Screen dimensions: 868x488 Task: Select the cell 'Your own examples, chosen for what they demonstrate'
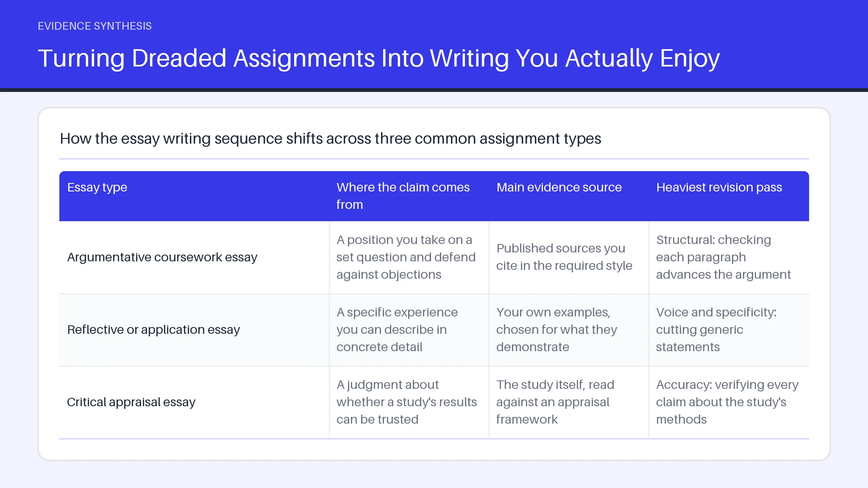click(569, 330)
